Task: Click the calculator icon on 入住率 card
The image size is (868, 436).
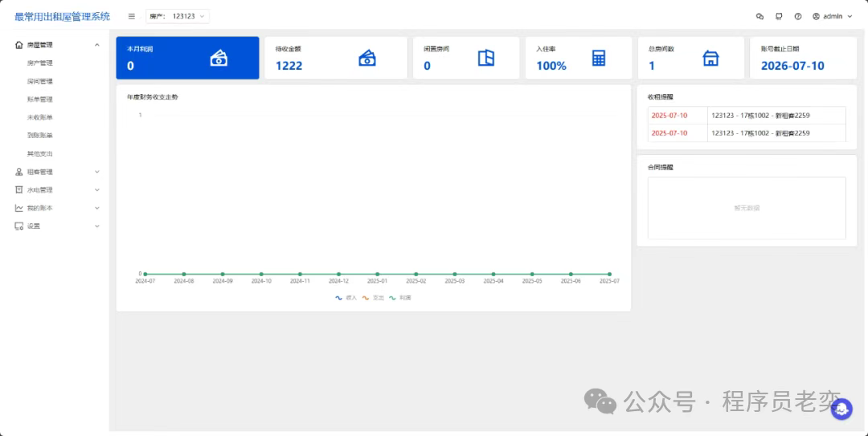Action: point(598,58)
